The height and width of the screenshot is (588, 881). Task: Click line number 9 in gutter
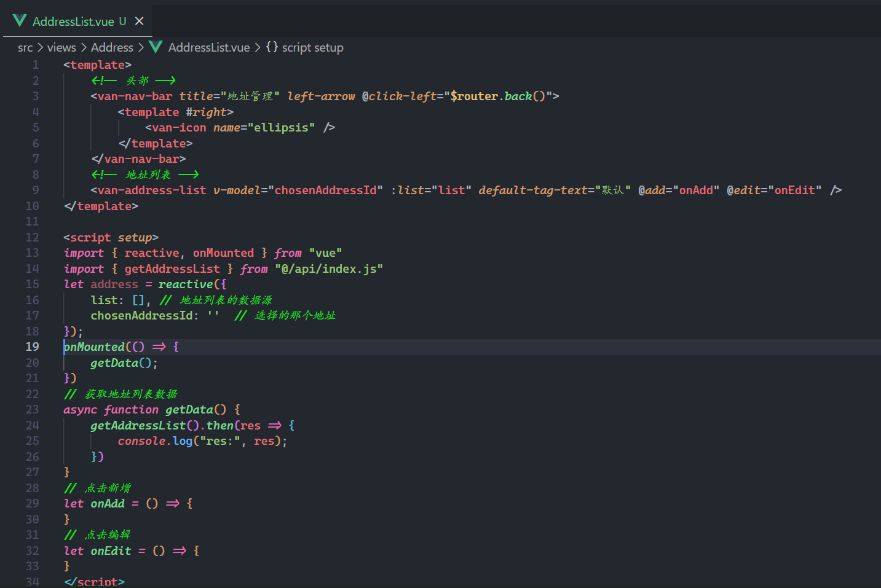coord(36,190)
